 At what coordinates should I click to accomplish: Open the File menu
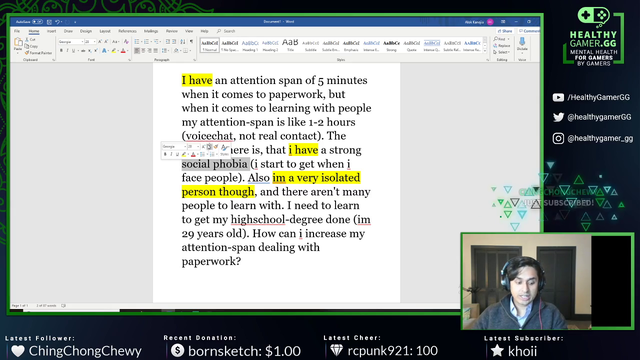[x=17, y=31]
